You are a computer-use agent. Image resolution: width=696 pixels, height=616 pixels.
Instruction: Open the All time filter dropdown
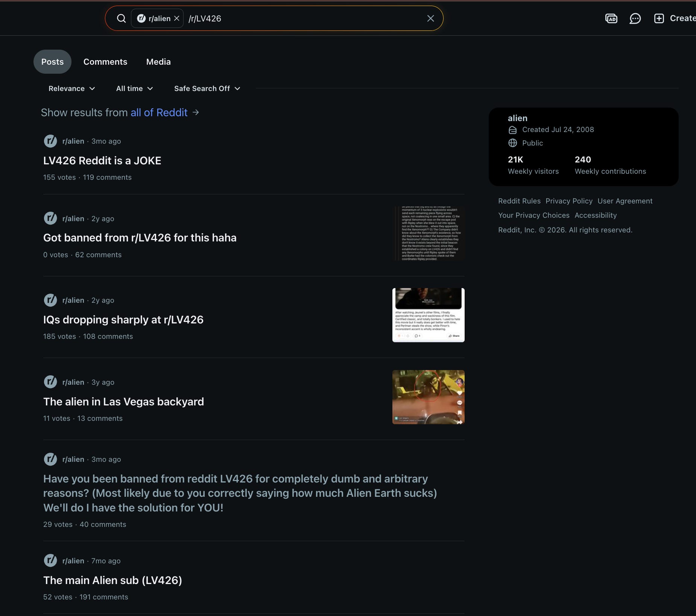point(134,88)
